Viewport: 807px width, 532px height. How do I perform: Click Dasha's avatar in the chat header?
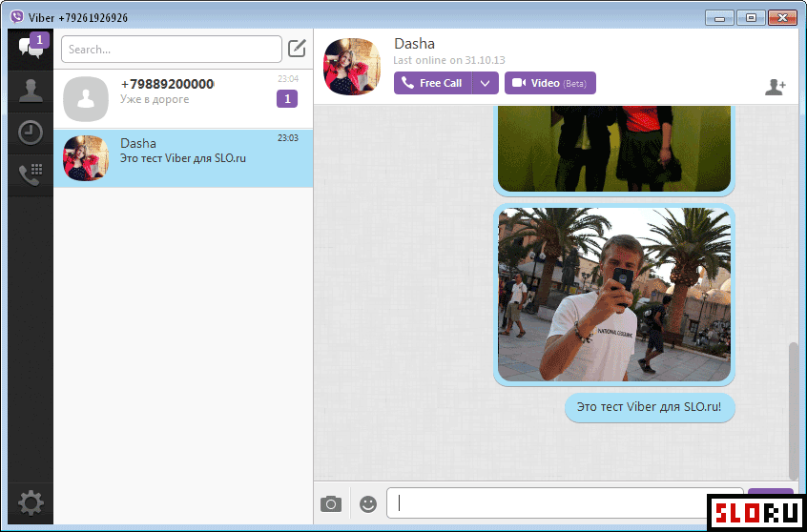click(x=352, y=67)
